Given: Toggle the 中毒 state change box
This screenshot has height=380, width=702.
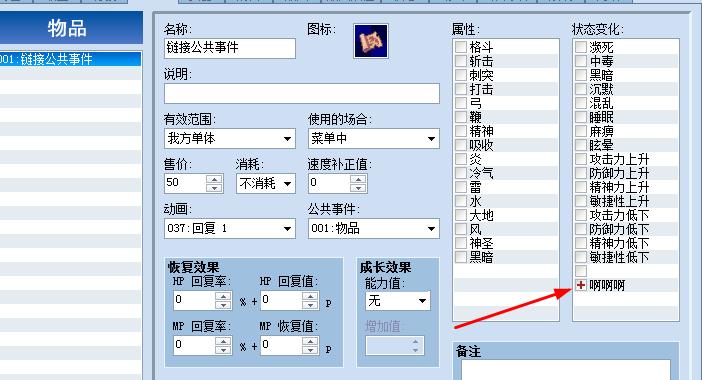Looking at the screenshot, I should (x=581, y=61).
